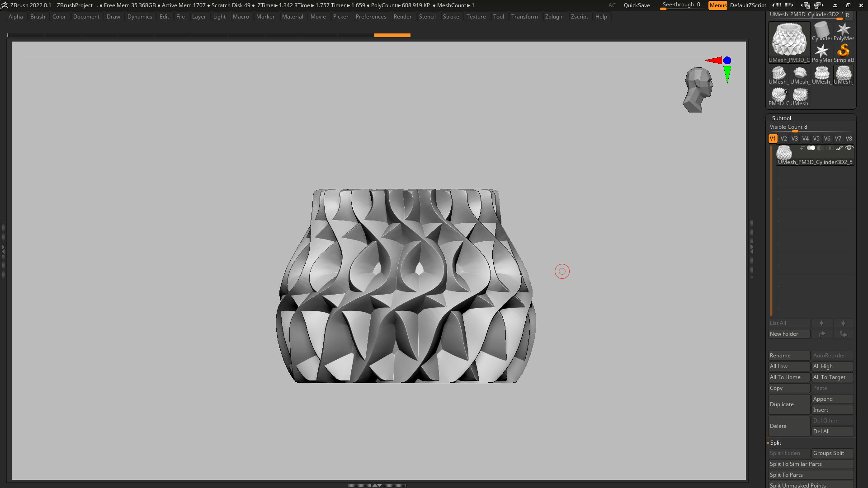Click subtool arrow-down start group icon
Viewport: 868px width, 488px height.
click(x=802, y=148)
